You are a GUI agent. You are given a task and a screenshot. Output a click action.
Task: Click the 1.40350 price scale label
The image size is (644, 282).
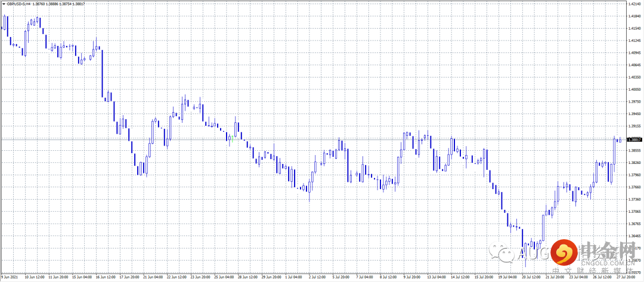634,77
